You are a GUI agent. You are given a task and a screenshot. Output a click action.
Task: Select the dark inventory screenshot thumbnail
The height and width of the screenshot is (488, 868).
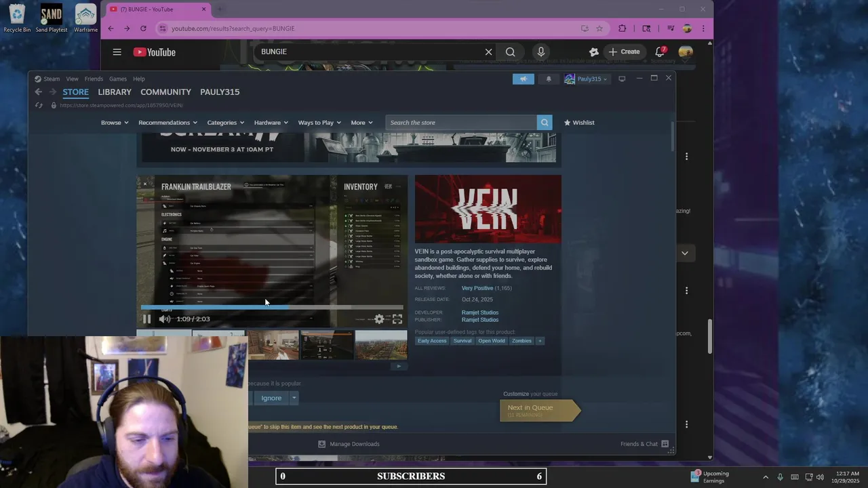coord(327,345)
